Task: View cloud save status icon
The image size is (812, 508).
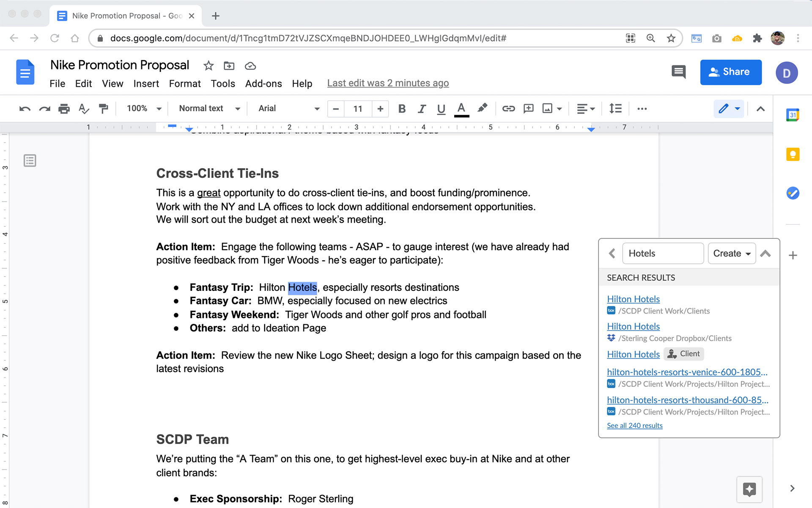Action: (x=250, y=66)
